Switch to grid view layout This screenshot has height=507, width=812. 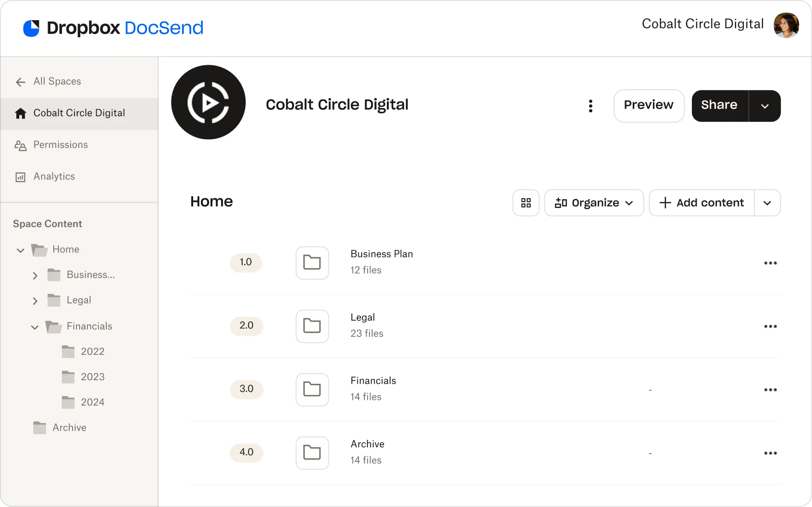526,203
